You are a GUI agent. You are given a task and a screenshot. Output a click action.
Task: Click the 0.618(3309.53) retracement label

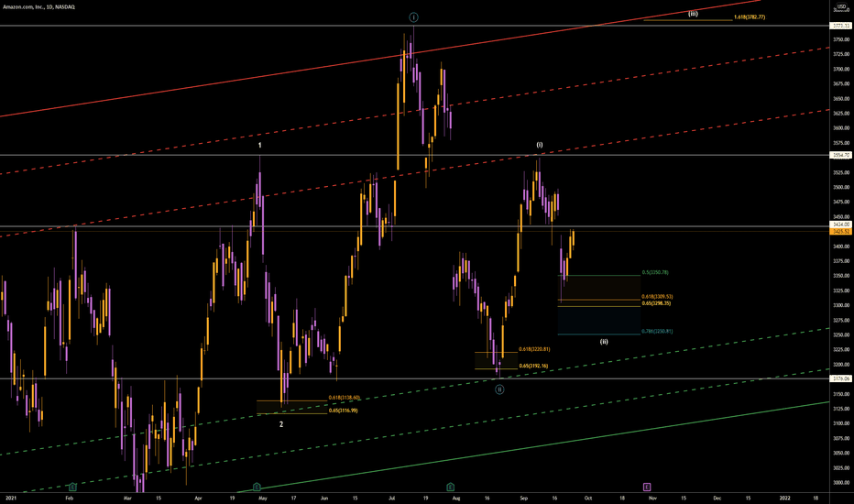657,297
